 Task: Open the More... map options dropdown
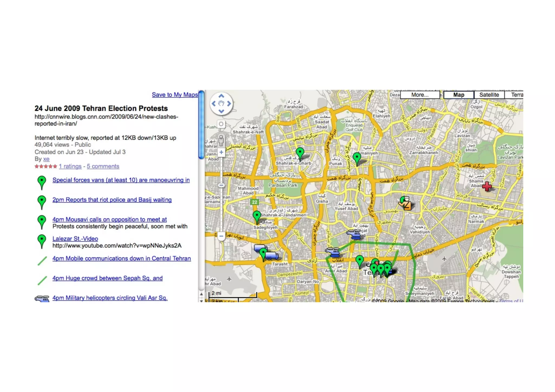(420, 95)
